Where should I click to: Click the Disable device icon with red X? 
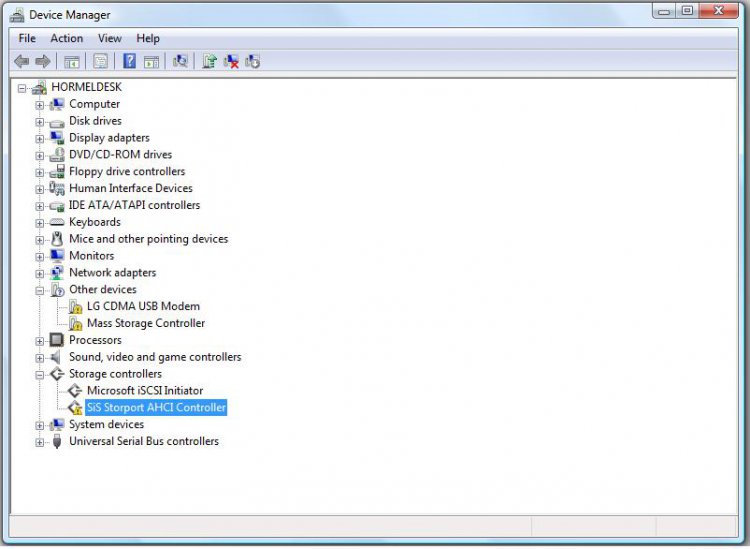pyautogui.click(x=231, y=61)
